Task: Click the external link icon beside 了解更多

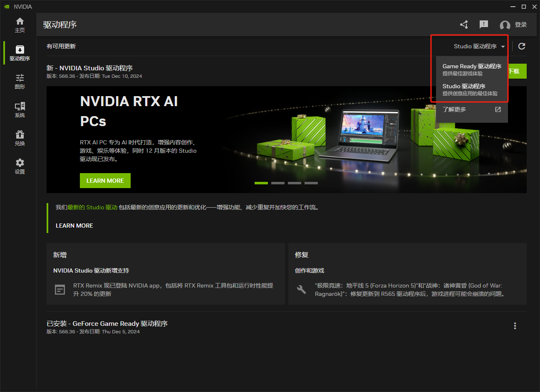Action: pyautogui.click(x=498, y=109)
